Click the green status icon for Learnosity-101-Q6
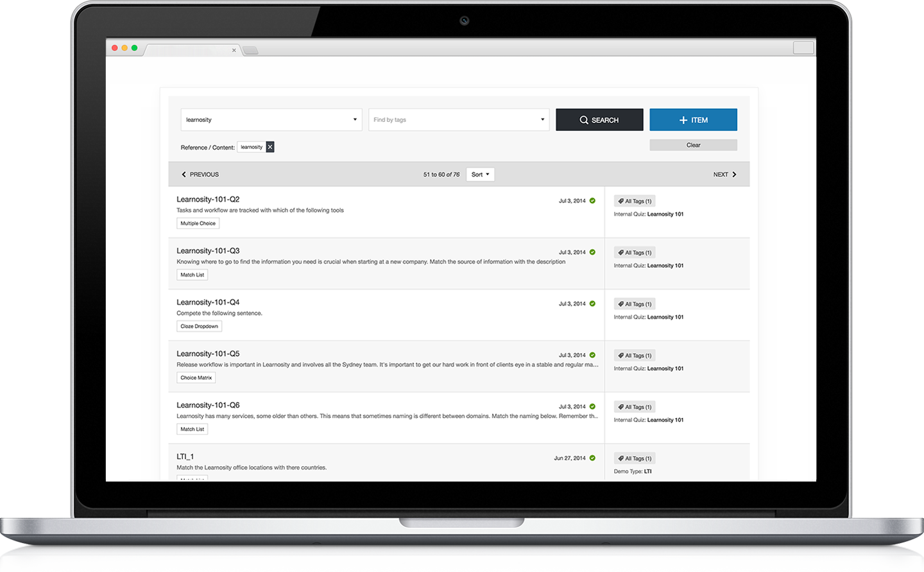The height and width of the screenshot is (572, 924). (592, 406)
